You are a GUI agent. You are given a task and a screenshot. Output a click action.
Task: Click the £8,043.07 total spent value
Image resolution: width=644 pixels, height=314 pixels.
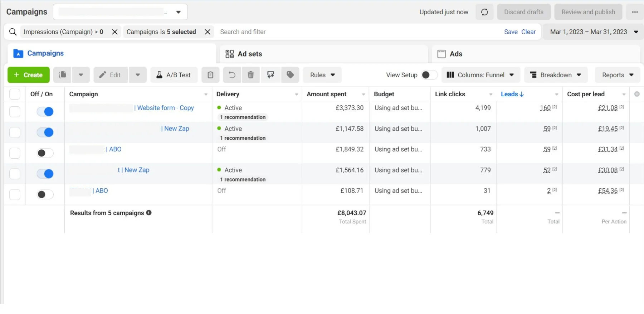(x=352, y=213)
